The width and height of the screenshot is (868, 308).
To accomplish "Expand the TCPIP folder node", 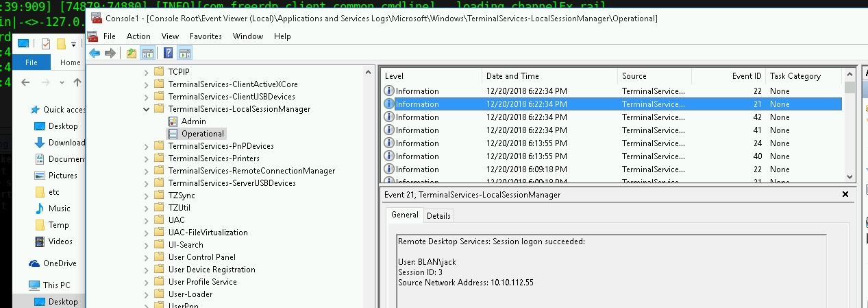I will point(146,72).
